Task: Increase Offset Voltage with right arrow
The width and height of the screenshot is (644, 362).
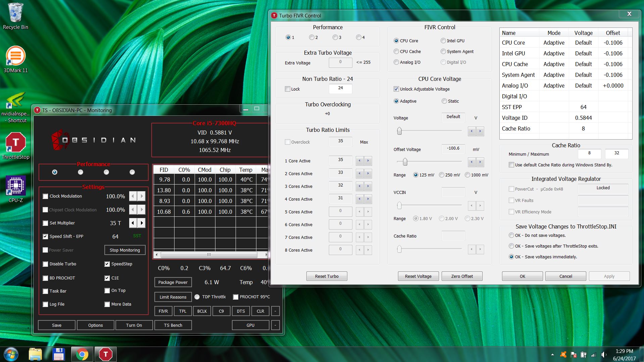Action: click(480, 162)
